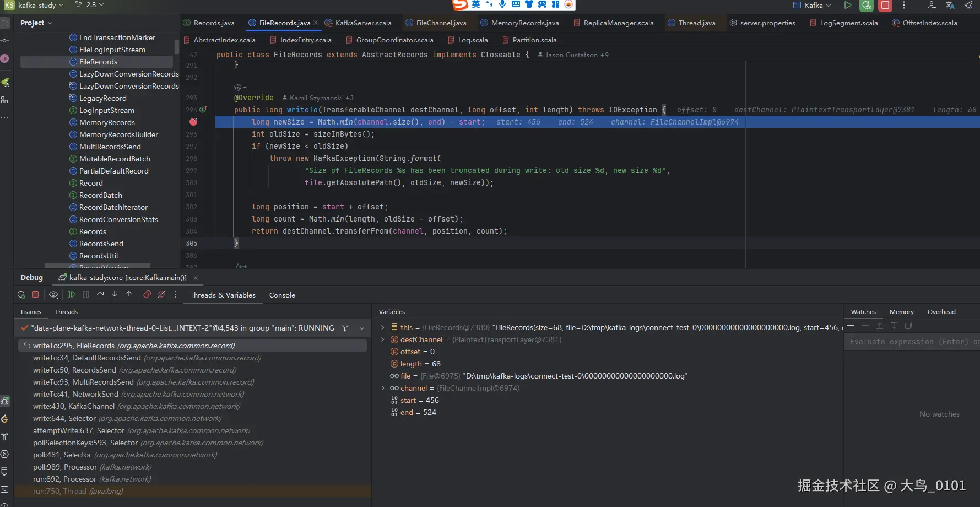The image size is (980, 507).
Task: Filter the thread frames list
Action: coord(345,328)
